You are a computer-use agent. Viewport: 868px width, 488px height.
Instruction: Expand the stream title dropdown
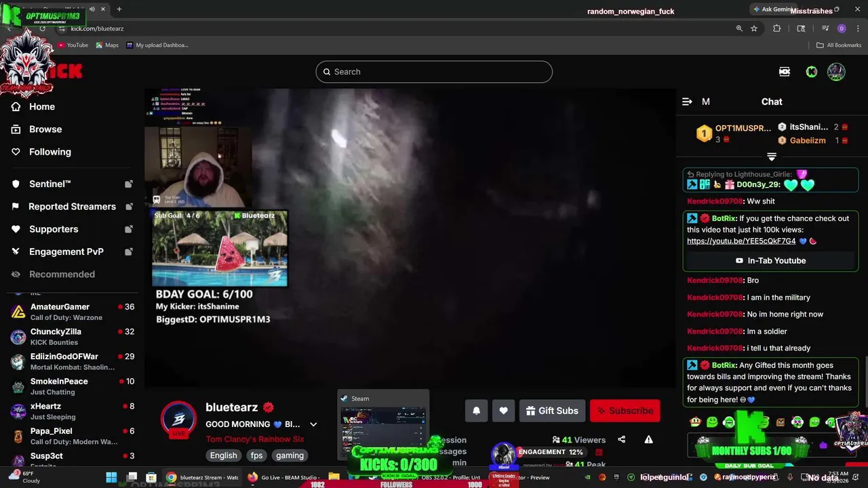point(313,424)
